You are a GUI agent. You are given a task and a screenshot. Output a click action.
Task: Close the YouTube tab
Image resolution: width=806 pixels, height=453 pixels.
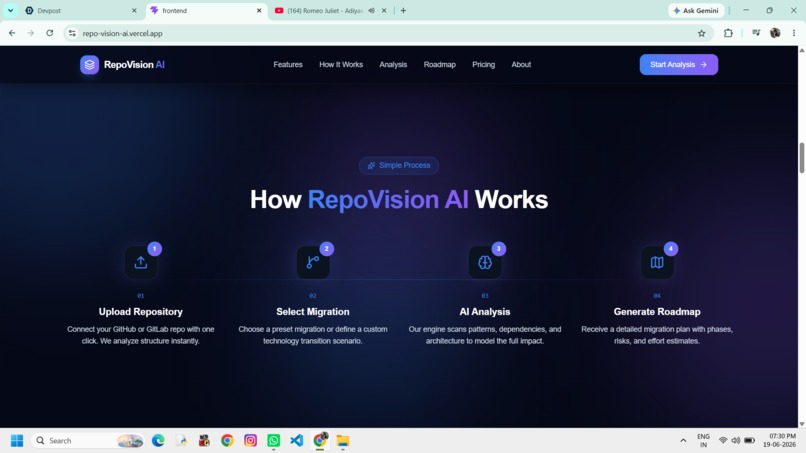384,10
